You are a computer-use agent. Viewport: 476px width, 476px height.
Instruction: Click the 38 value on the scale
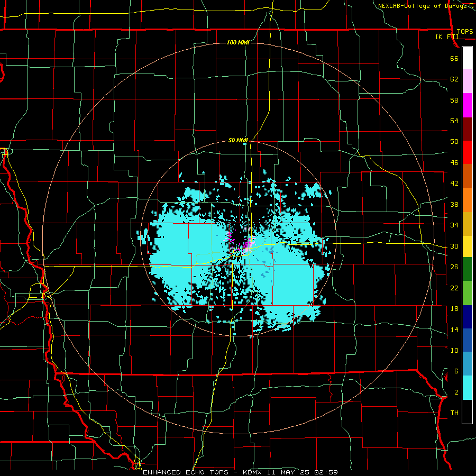point(454,204)
